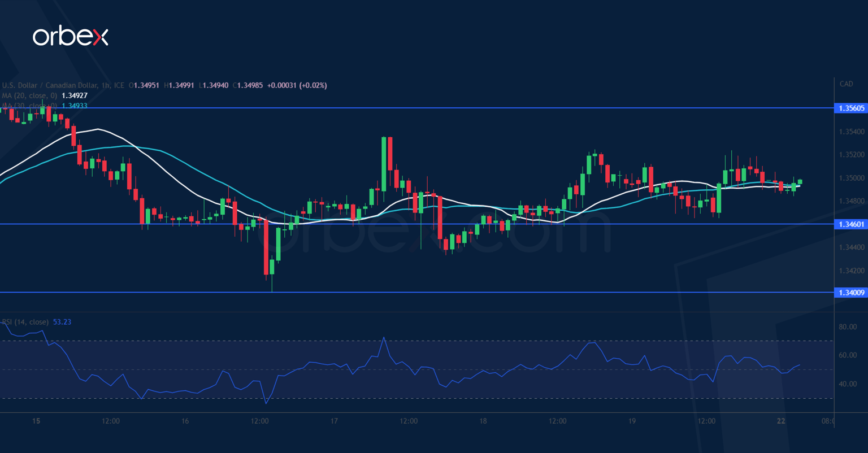Select the RSI (14, close) indicator label
868x453 pixels.
point(27,321)
